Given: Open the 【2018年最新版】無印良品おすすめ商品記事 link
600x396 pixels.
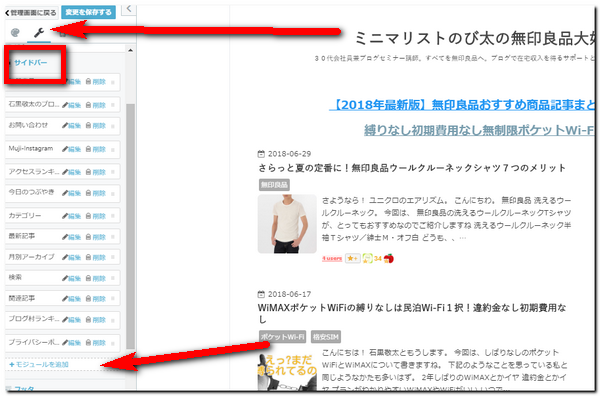Looking at the screenshot, I should click(x=463, y=105).
